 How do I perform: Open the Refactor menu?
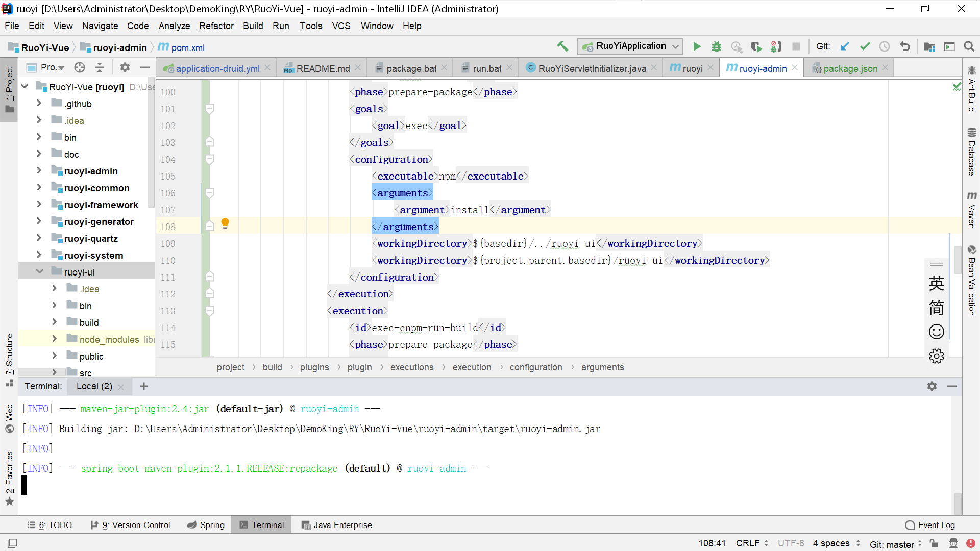[216, 26]
